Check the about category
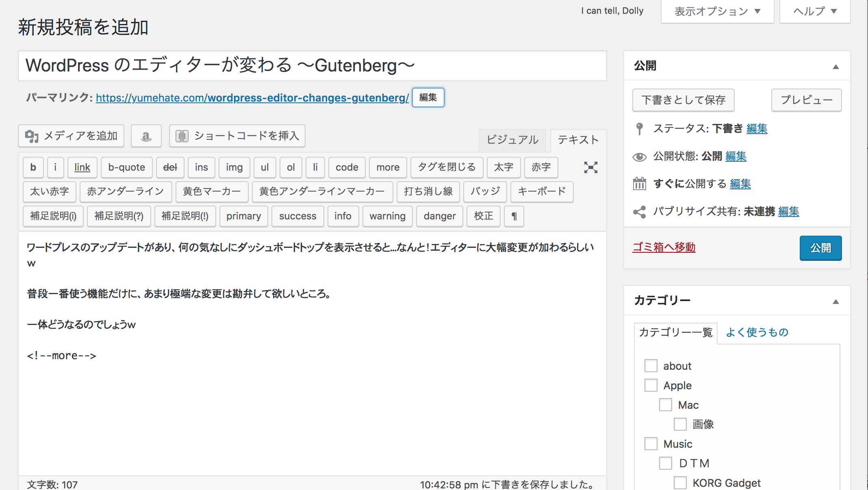Image resolution: width=868 pixels, height=490 pixels. [x=651, y=366]
